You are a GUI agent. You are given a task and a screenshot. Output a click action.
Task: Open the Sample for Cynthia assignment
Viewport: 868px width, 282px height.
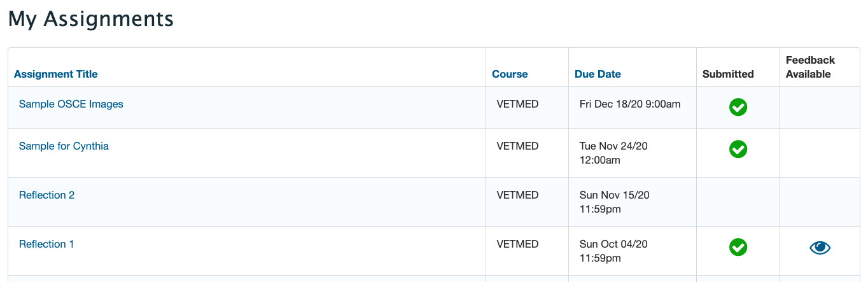(x=64, y=146)
